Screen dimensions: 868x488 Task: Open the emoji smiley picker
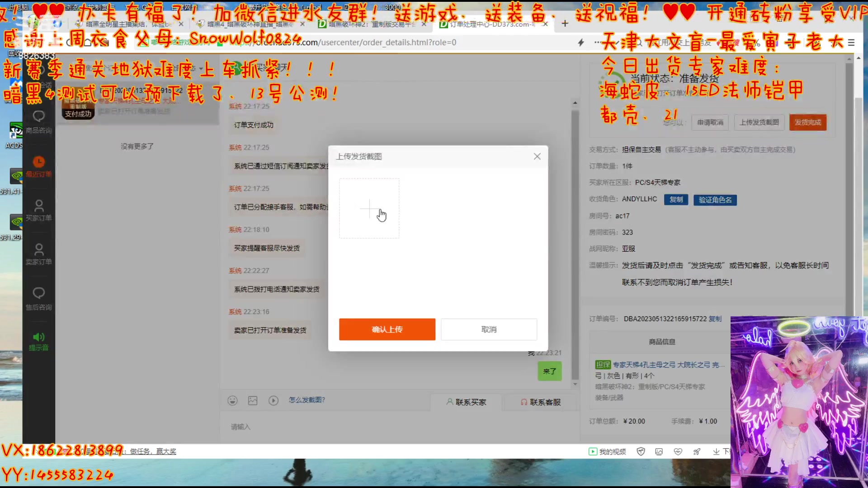pyautogui.click(x=232, y=400)
